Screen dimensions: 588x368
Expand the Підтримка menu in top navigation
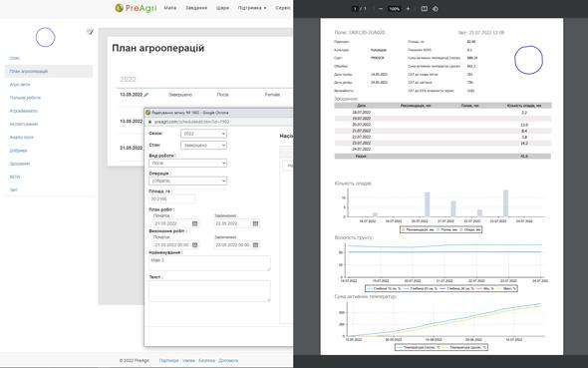pyautogui.click(x=252, y=8)
